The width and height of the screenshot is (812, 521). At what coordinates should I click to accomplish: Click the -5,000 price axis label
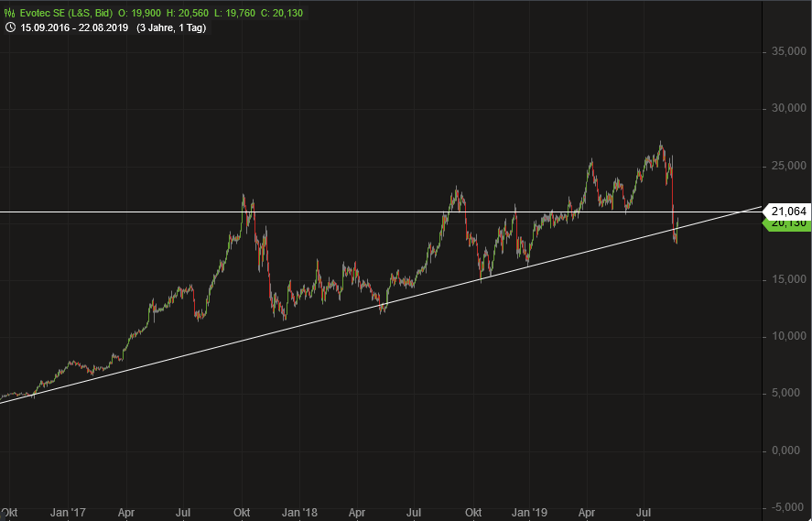[x=789, y=507]
